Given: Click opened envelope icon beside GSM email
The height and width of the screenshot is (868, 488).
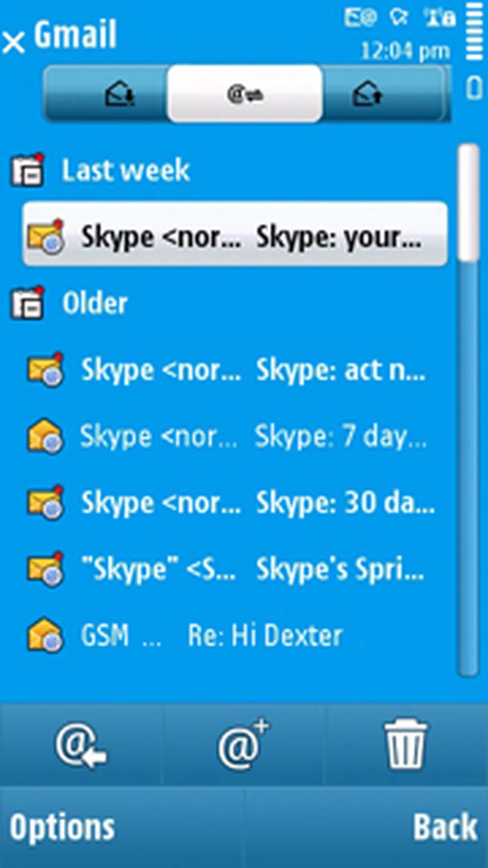Looking at the screenshot, I should point(46,635).
